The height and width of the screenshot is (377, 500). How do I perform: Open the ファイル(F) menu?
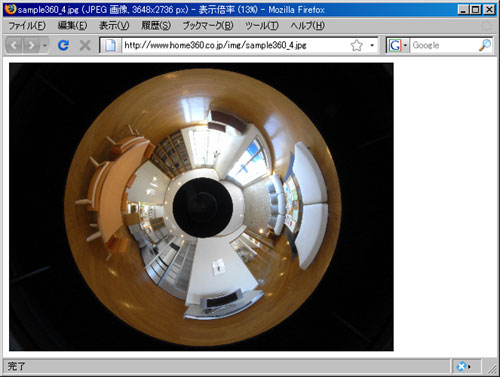tap(27, 26)
